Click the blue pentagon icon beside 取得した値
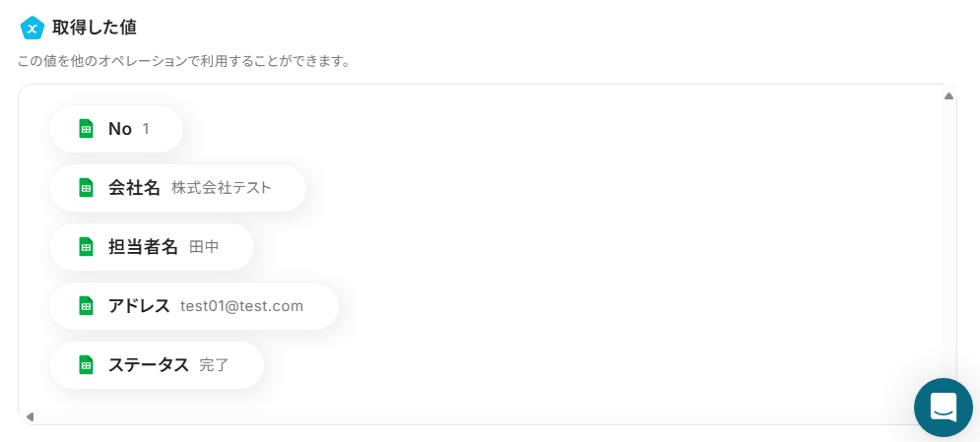Image resolution: width=980 pixels, height=442 pixels. (32, 28)
